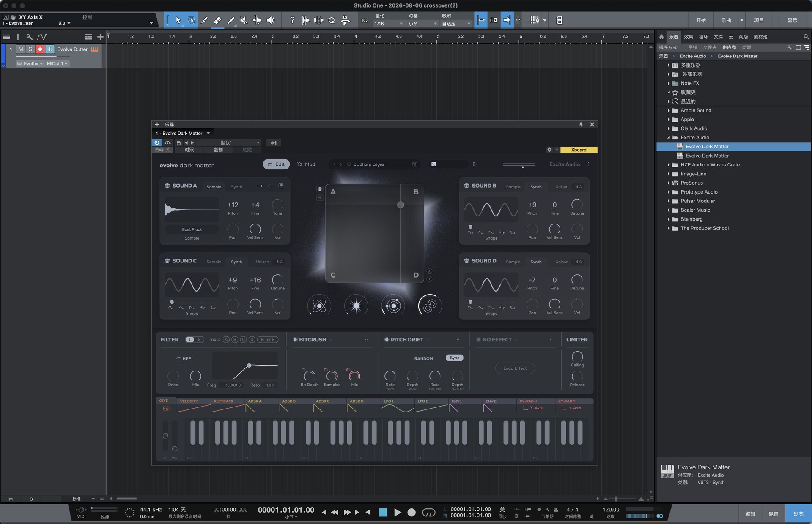Click the FX icon beside XY pad
The height and width of the screenshot is (524, 812).
click(320, 197)
